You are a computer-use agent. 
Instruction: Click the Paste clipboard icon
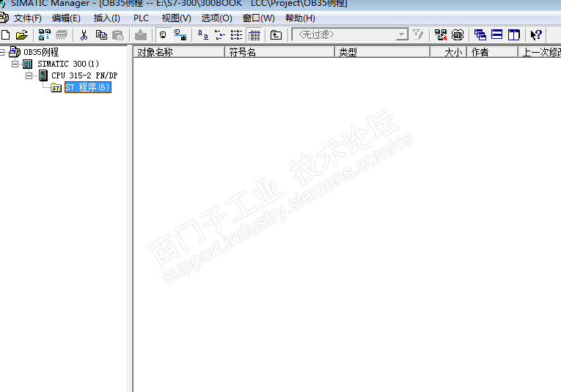coord(118,35)
